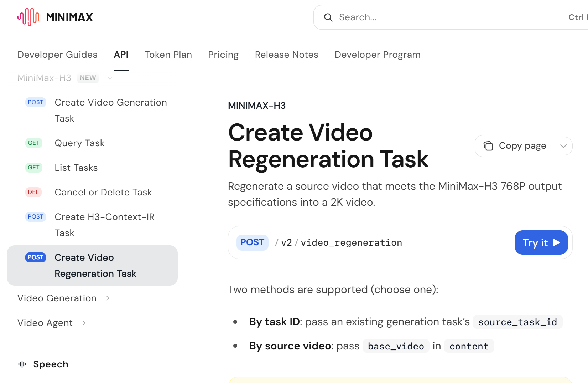Open the Create H3-Context-IR Task link
This screenshot has width=588, height=383.
pyautogui.click(x=105, y=225)
